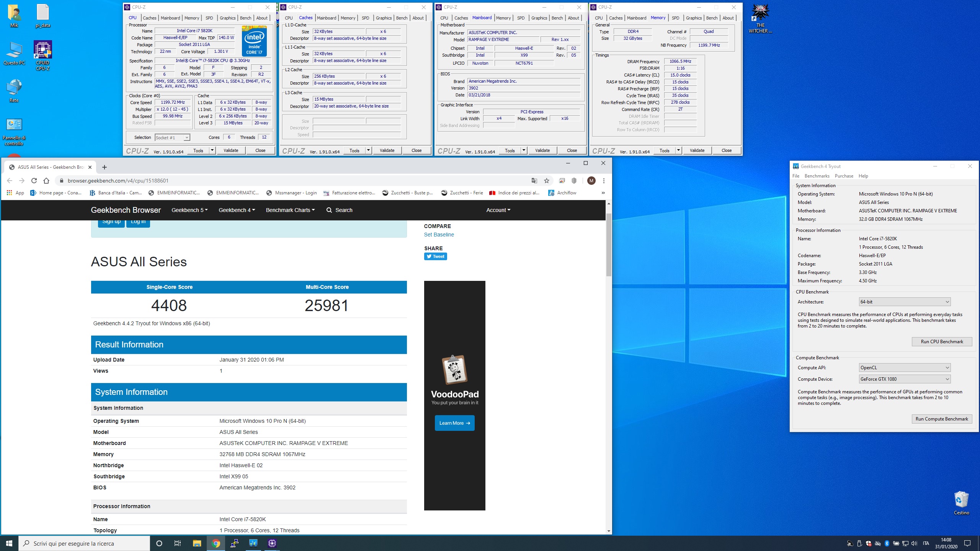980x551 pixels.
Task: Open Chrome three-dot menu
Action: point(604,181)
